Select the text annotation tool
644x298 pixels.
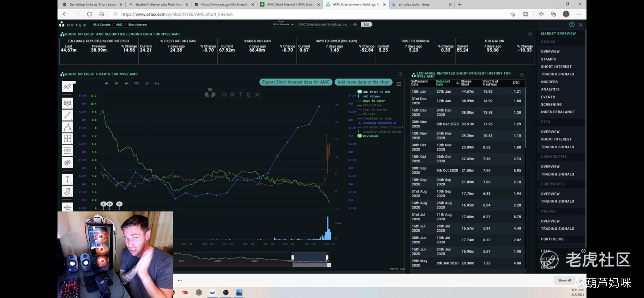[x=67, y=103]
